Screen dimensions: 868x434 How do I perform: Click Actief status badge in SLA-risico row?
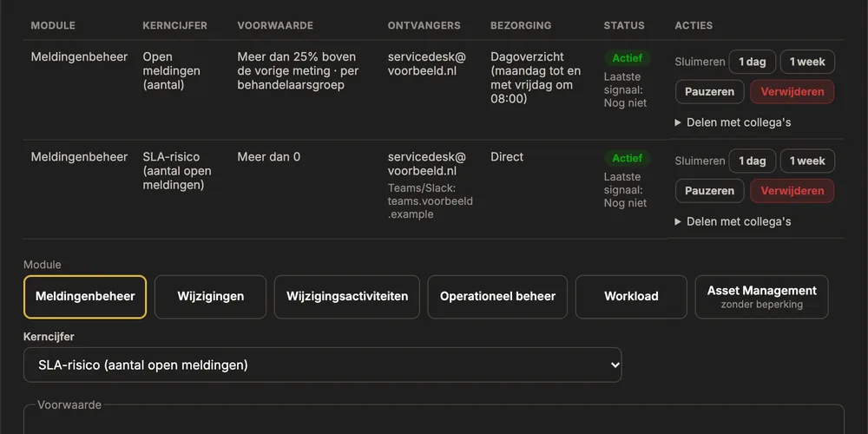628,158
